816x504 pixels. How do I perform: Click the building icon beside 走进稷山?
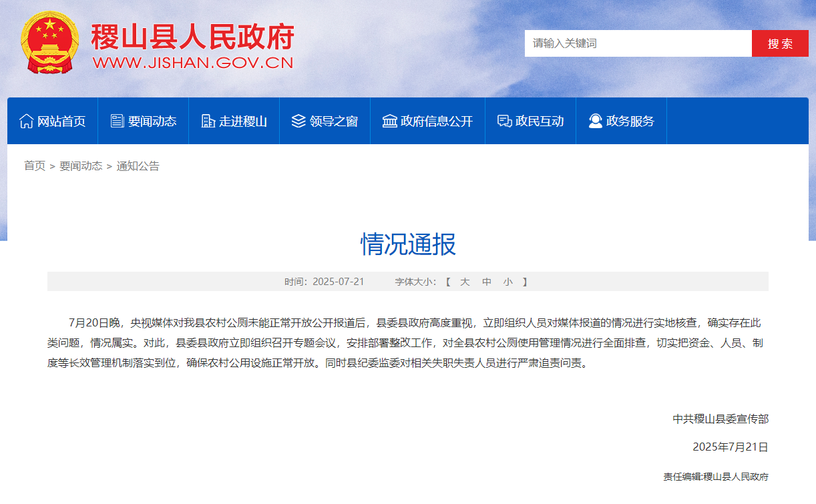pos(208,121)
